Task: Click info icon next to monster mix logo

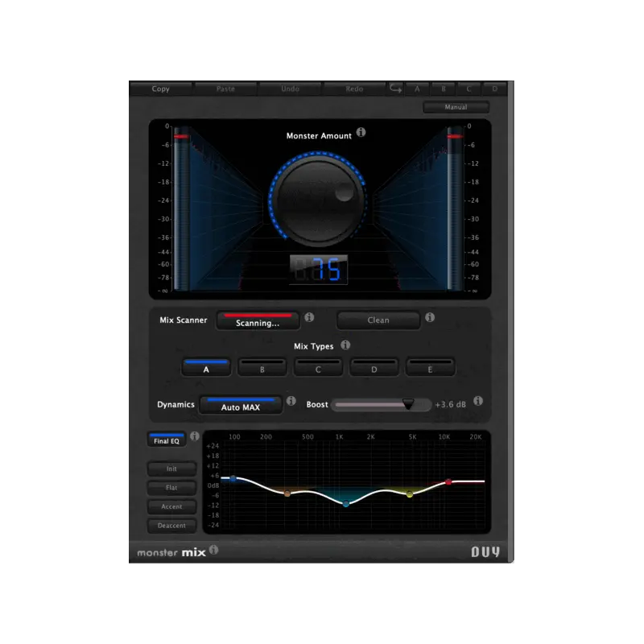Action: point(214,550)
